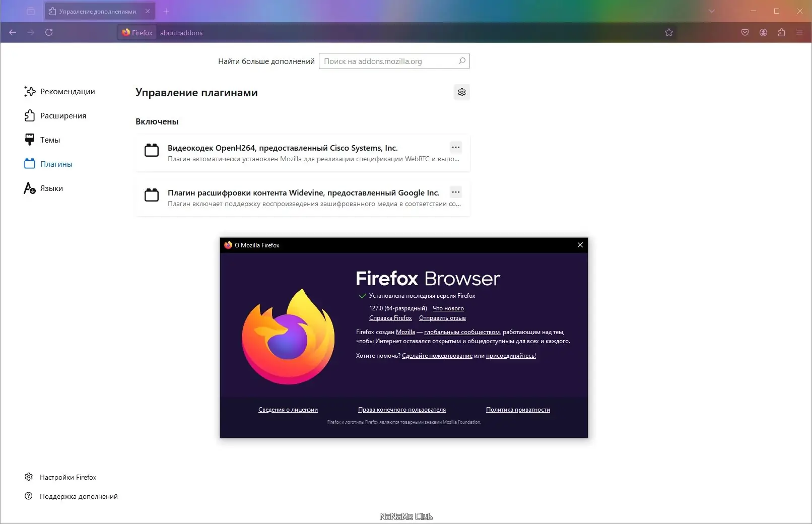Open the more options menu for OpenH264

456,147
